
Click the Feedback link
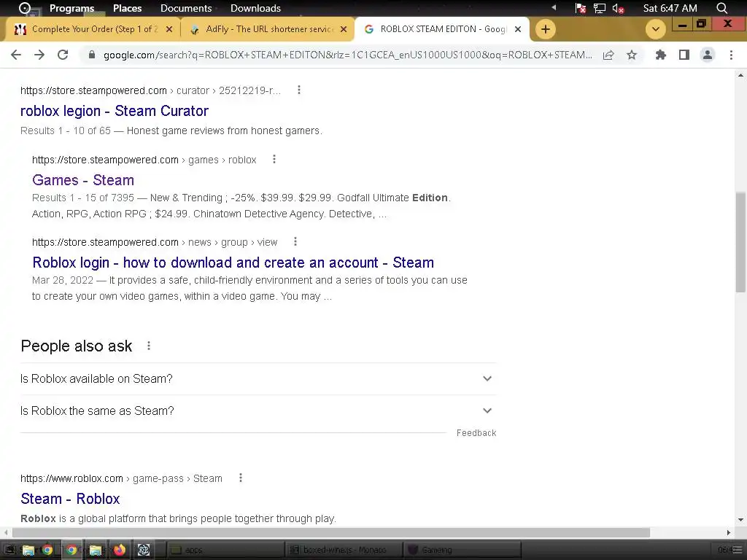point(476,433)
